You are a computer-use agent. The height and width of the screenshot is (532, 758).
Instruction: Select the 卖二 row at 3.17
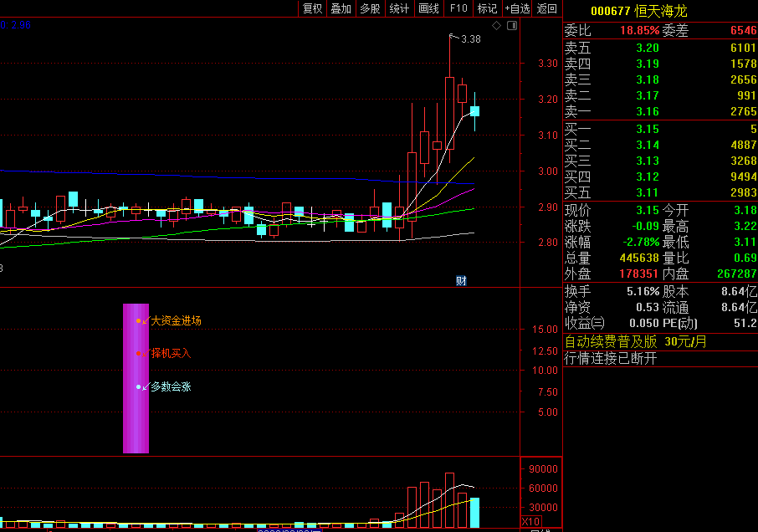coord(660,95)
